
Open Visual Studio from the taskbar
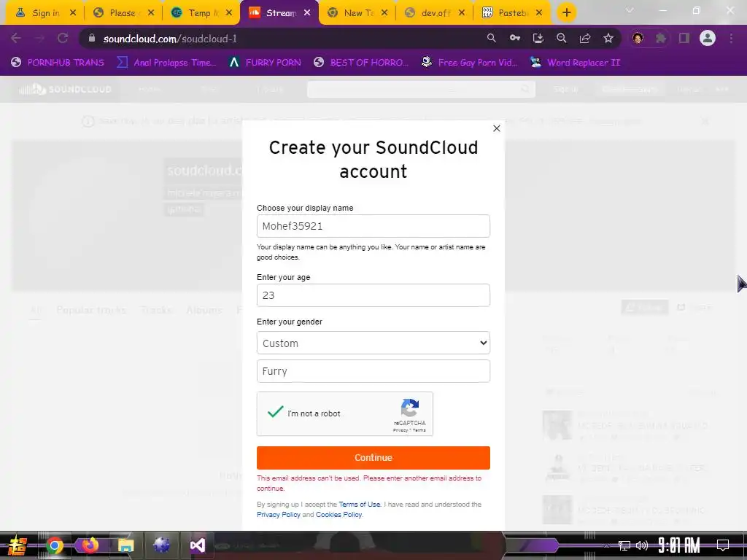point(197,545)
